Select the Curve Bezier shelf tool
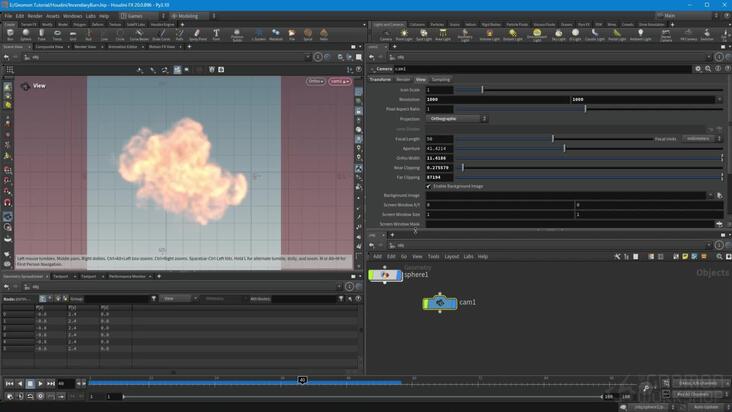732x412 pixels. (x=139, y=35)
